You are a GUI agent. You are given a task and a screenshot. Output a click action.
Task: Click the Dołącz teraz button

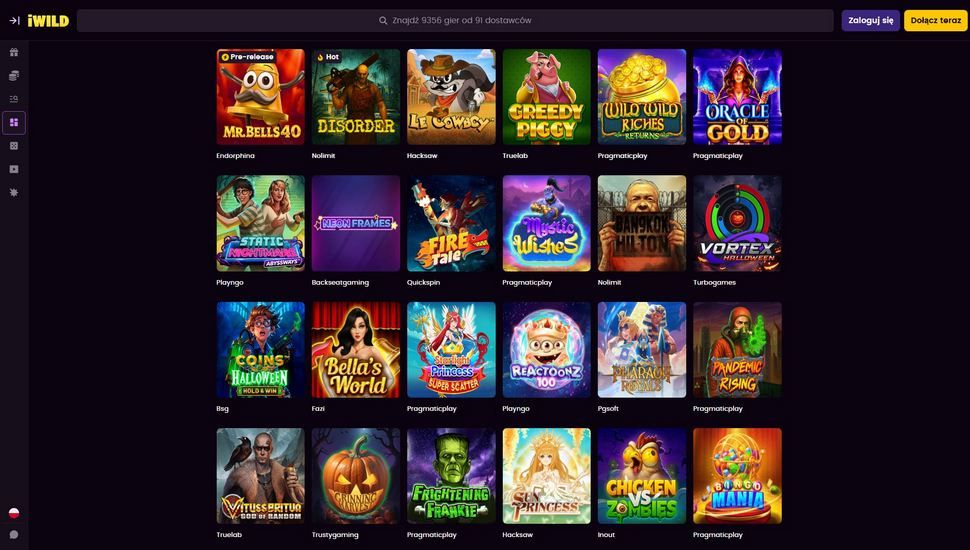pyautogui.click(x=935, y=20)
